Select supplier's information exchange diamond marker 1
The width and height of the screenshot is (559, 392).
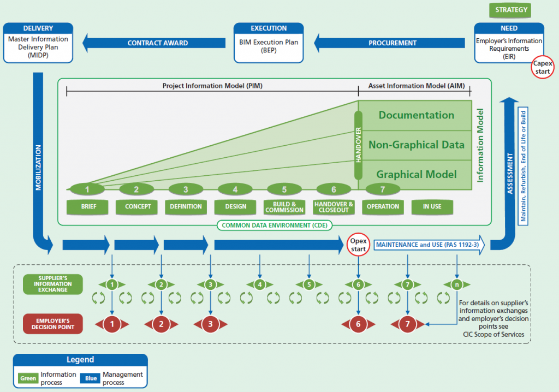click(112, 284)
